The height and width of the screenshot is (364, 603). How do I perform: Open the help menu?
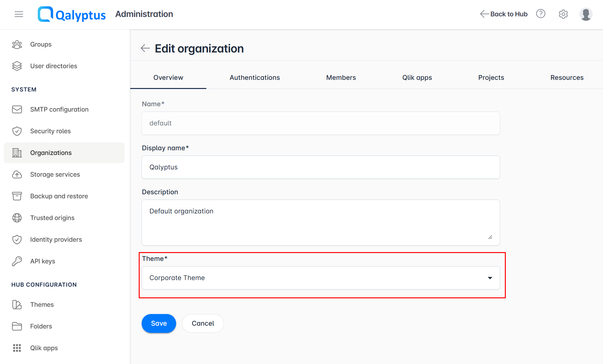[540, 14]
